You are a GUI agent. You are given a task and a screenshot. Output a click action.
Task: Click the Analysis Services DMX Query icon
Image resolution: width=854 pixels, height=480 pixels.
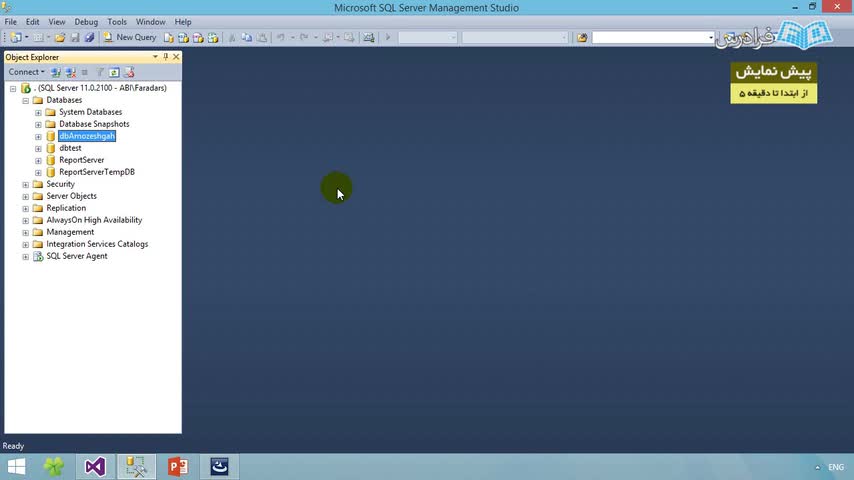198,38
